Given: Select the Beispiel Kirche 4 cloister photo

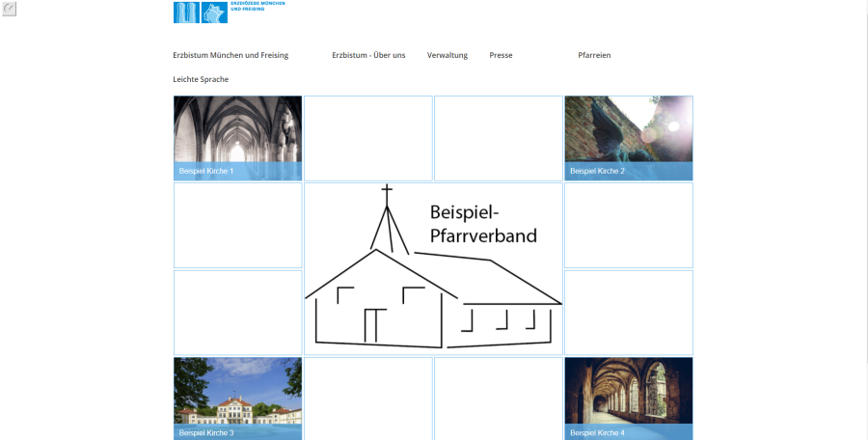Looking at the screenshot, I should click(x=629, y=398).
